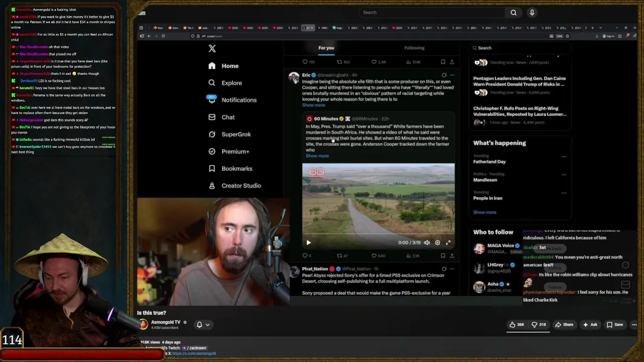
Task: Click the YouTube search input field
Action: [433, 13]
